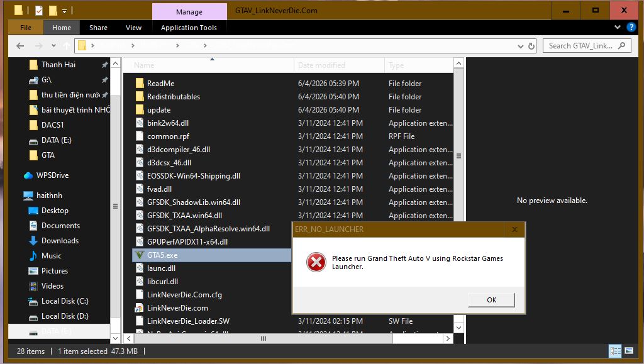Click the GTA5.exe application icon

click(140, 255)
